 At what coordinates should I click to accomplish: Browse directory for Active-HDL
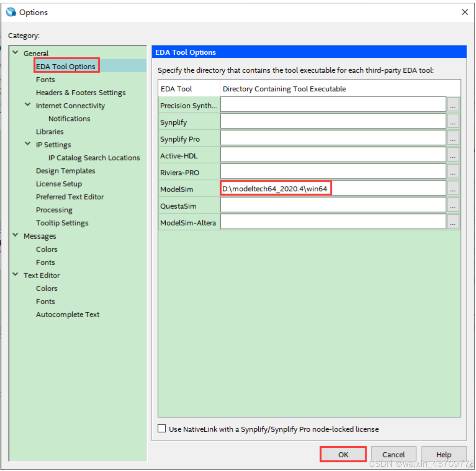point(453,155)
